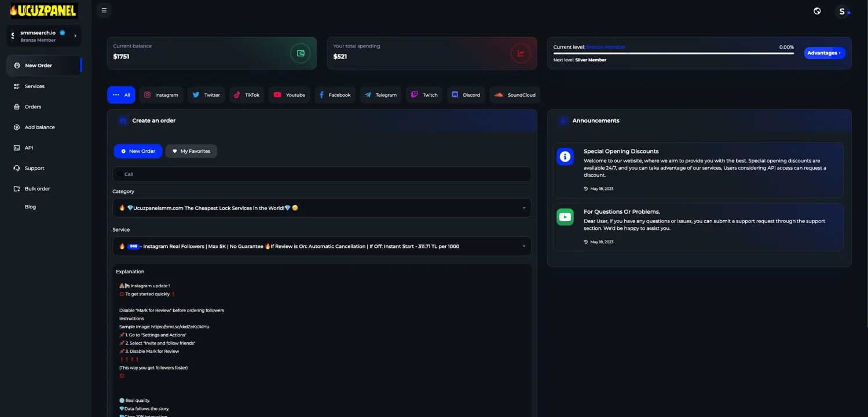868x417 pixels.
Task: Switch to My Favorites tab
Action: tap(191, 151)
